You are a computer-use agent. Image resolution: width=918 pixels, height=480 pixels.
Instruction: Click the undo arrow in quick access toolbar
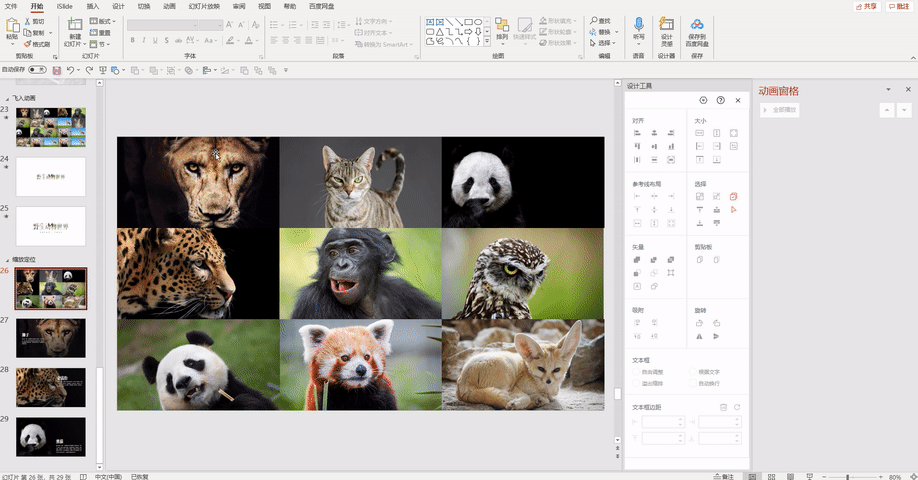pyautogui.click(x=72, y=70)
